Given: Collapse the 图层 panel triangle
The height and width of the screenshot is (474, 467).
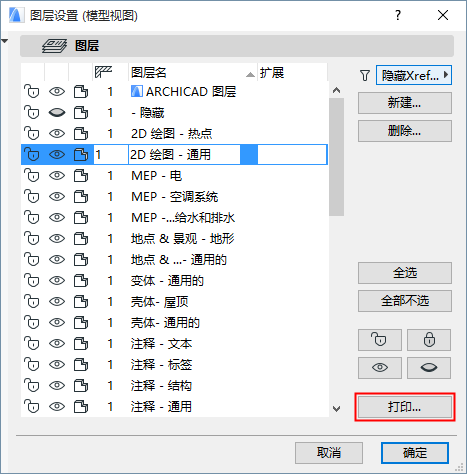Looking at the screenshot, I should 5,41.
